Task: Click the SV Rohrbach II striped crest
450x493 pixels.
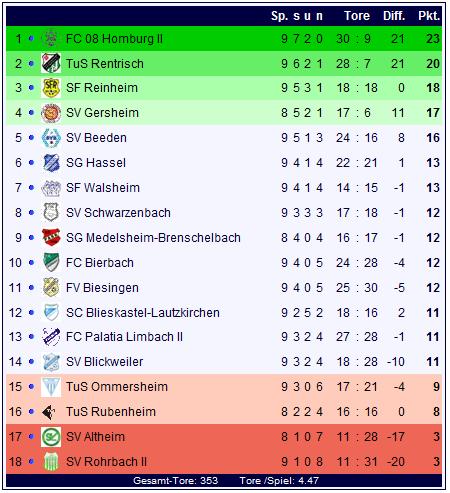Action: pos(51,462)
